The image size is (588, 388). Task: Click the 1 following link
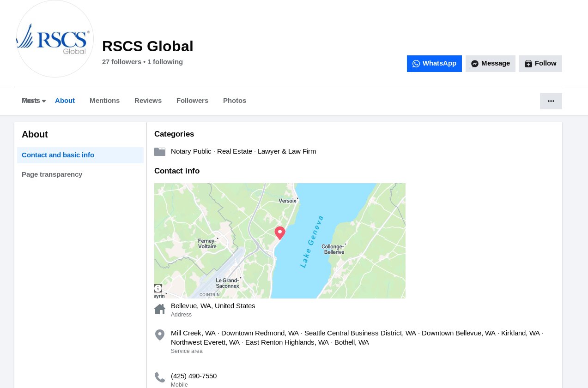click(x=165, y=62)
